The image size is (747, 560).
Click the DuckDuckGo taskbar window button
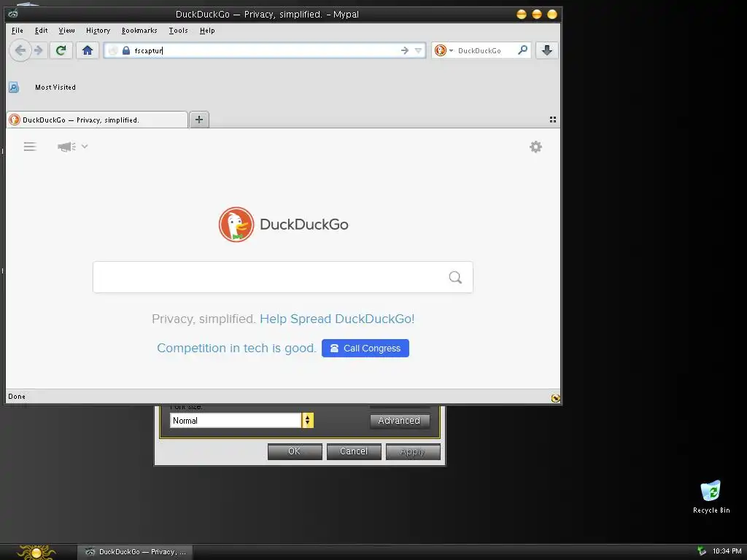135,552
